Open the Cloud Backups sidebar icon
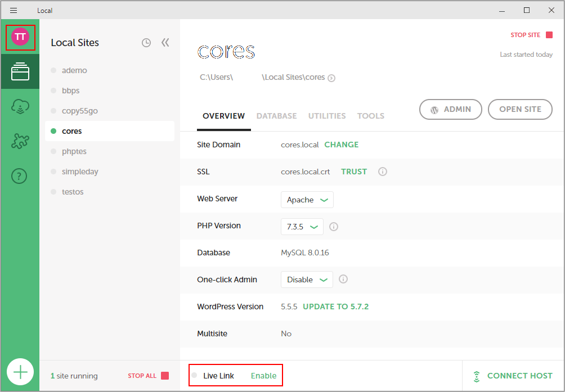 pyautogui.click(x=20, y=107)
